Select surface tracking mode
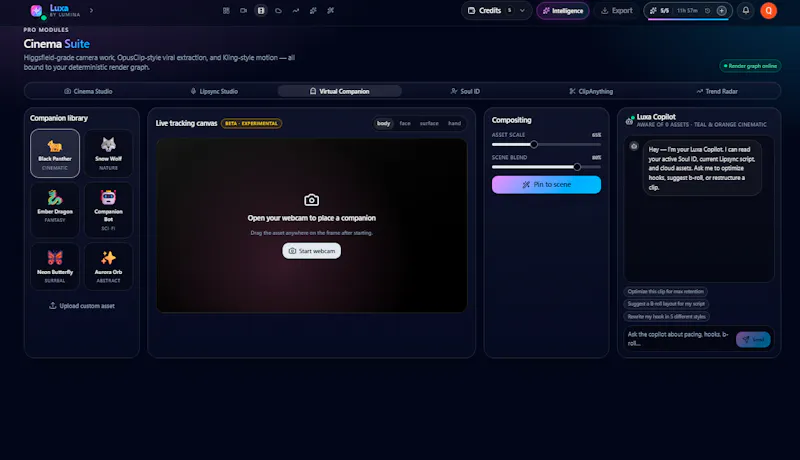The height and width of the screenshot is (460, 800). [x=429, y=123]
